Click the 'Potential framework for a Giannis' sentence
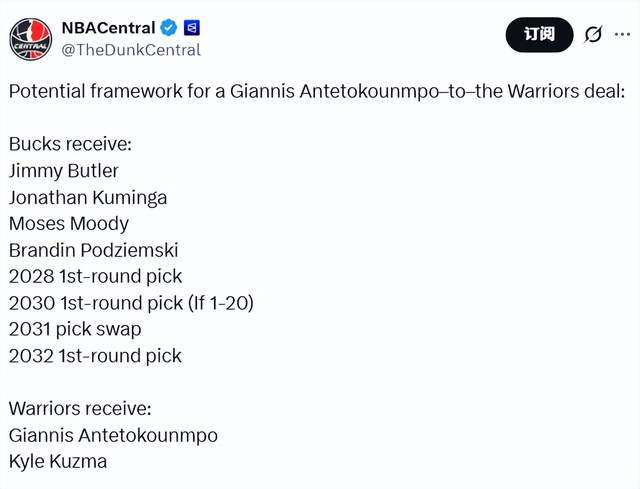 (316, 91)
